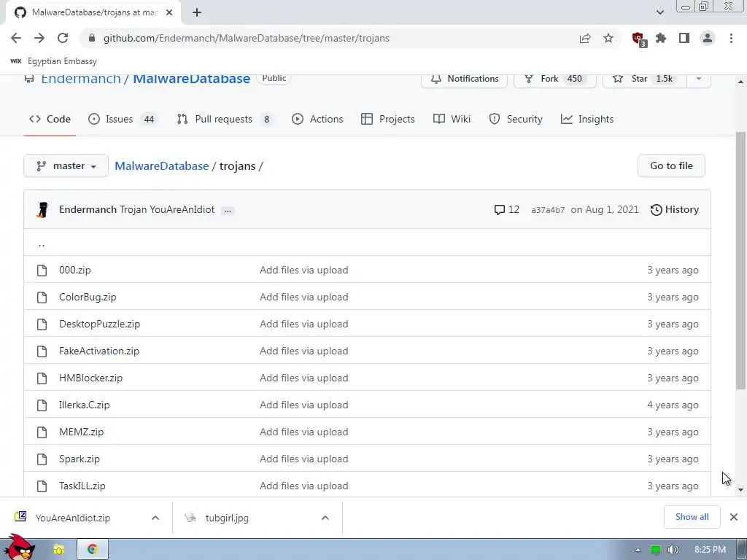The width and height of the screenshot is (747, 560).
Task: Close the downloads bar
Action: (734, 517)
